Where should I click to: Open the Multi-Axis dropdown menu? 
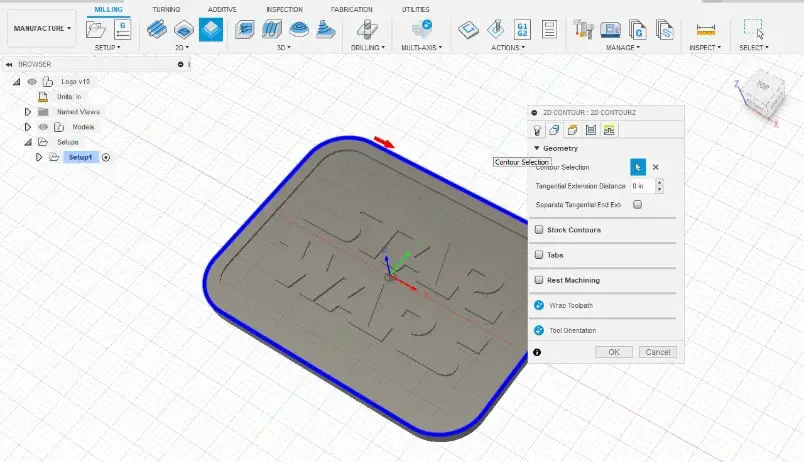pos(421,47)
